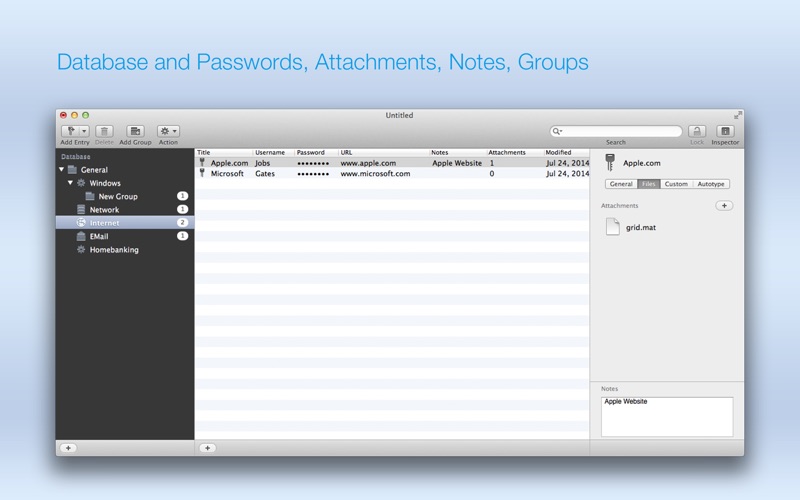Screen dimensions: 800x500
Task: Select the grid.mat attachment name
Action: coord(641,228)
